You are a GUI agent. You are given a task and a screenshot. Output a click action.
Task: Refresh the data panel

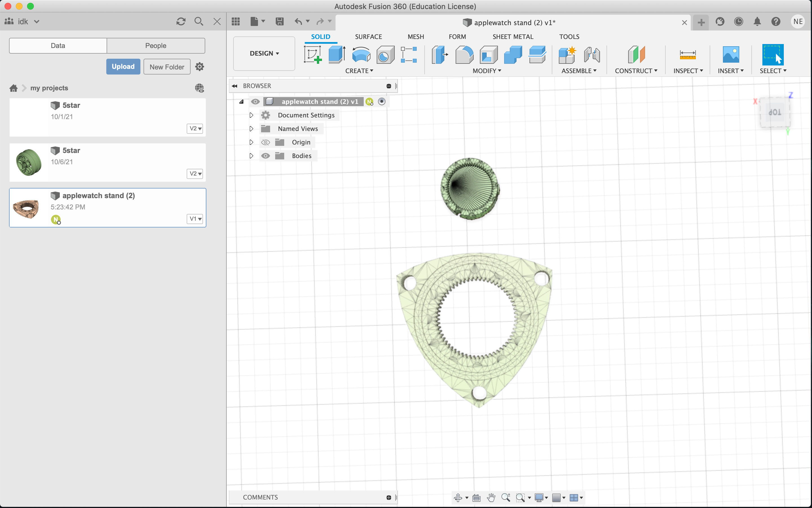181,21
